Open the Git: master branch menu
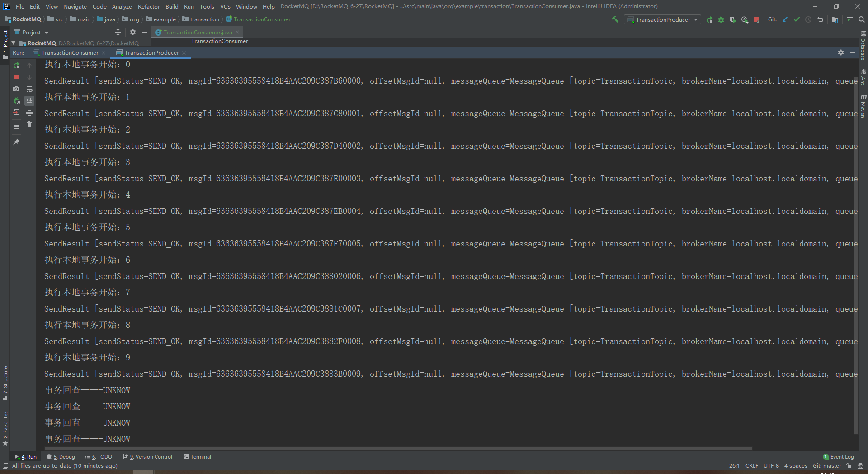 (x=827, y=465)
